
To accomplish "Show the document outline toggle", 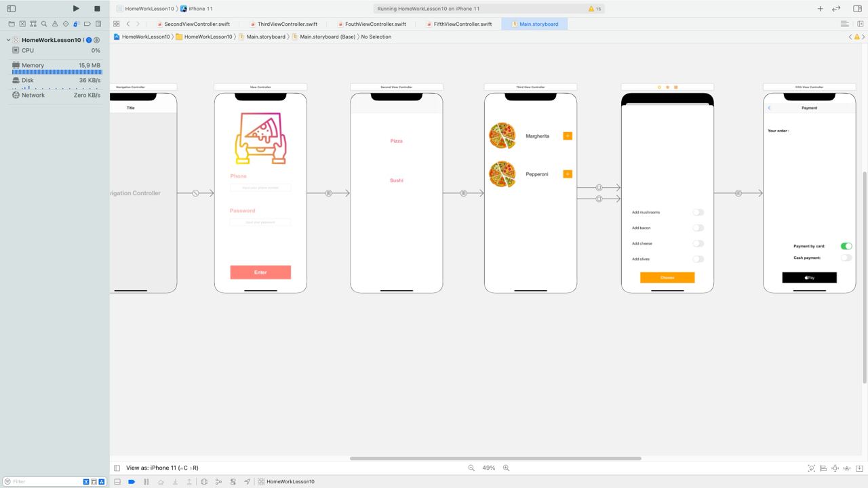I will tap(117, 468).
